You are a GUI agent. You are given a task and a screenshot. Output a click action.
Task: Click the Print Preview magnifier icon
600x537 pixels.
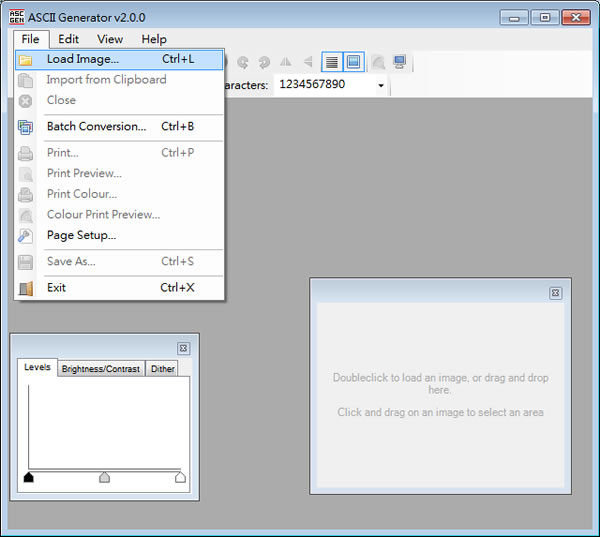[25, 174]
